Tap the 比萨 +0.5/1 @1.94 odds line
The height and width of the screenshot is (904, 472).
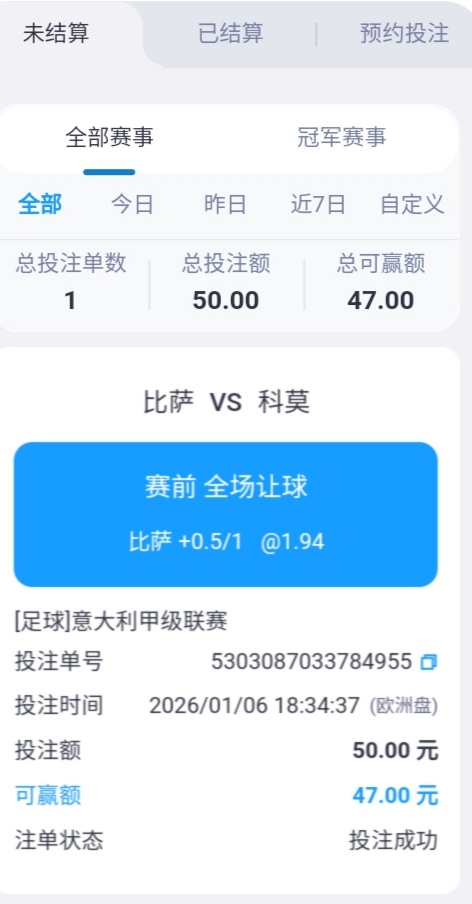pos(226,542)
